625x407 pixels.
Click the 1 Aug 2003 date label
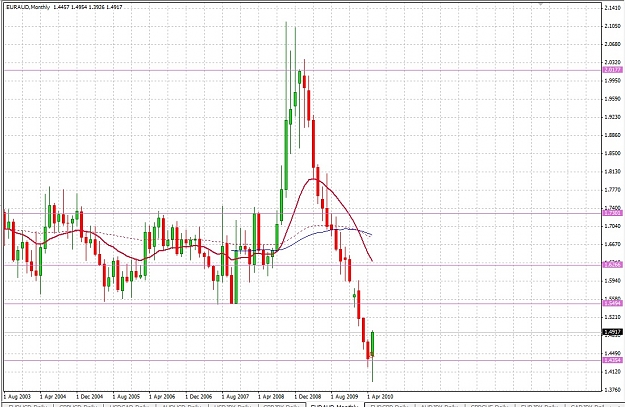[17, 397]
